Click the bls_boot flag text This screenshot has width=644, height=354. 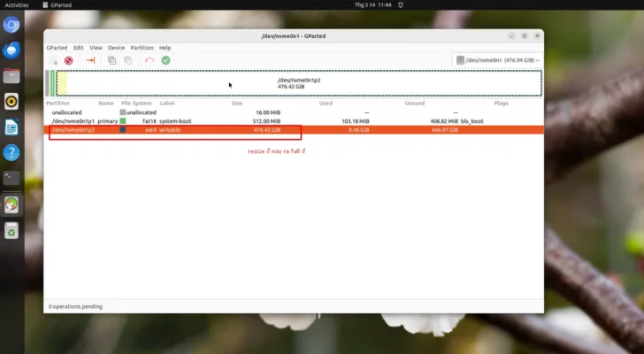471,121
